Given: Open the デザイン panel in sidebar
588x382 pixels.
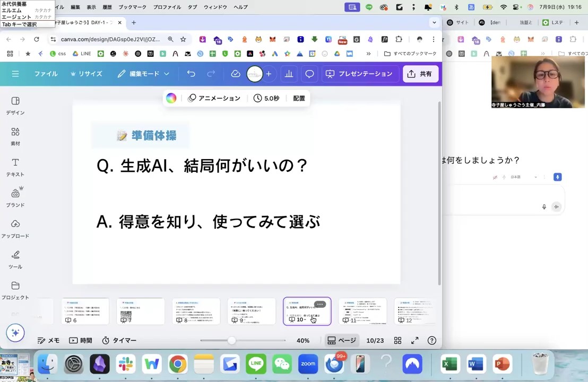Looking at the screenshot, I should (x=15, y=106).
